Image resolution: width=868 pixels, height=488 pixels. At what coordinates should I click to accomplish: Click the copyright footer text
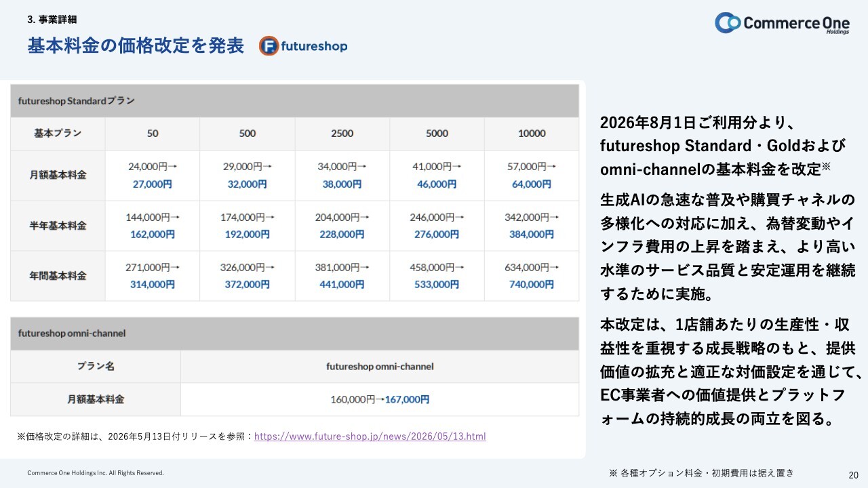tap(96, 473)
